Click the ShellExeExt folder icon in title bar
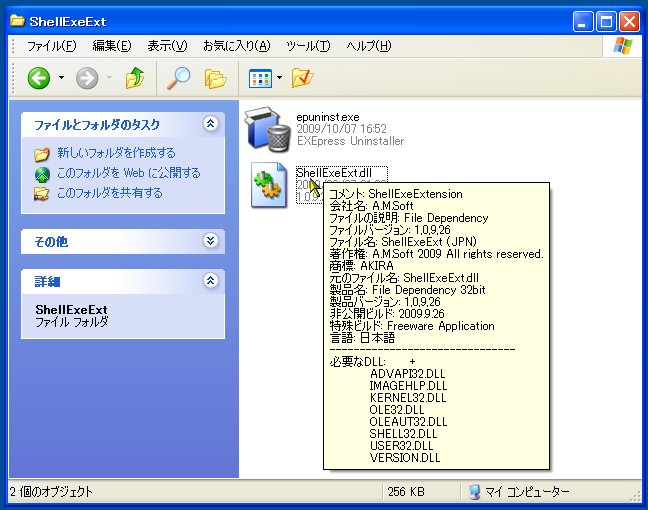Screen dimensions: 648x510 (17, 21)
